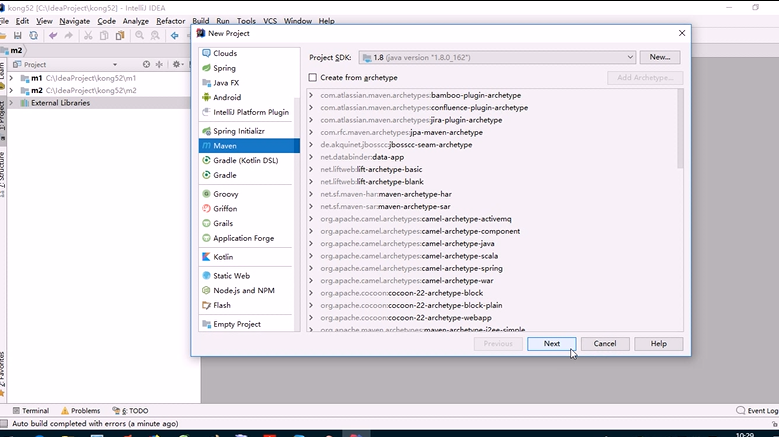Select Maven project type
This screenshot has width=779, height=437.
tap(248, 146)
